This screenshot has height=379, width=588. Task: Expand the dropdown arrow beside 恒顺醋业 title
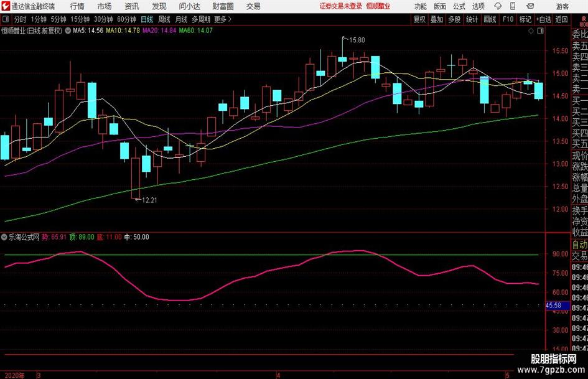(x=68, y=30)
